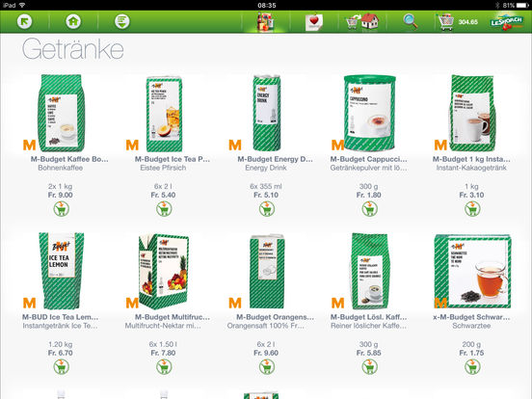Open the grocery products category icon
Screen dimensions: 532x399
(266, 22)
